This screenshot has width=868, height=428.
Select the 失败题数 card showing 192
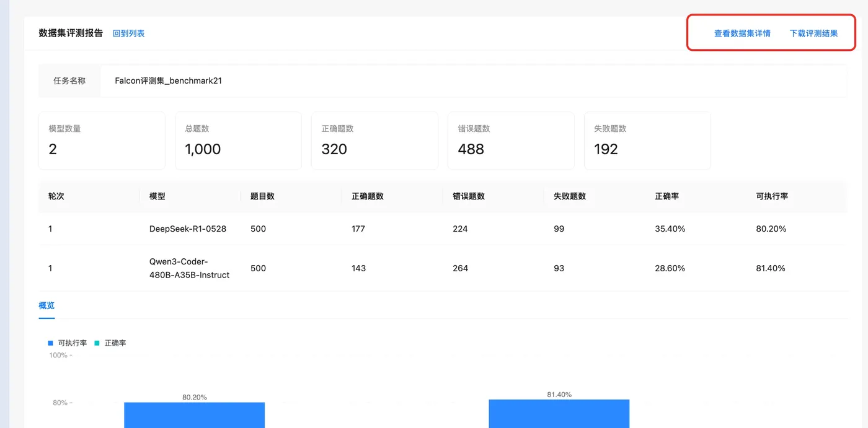pyautogui.click(x=647, y=141)
